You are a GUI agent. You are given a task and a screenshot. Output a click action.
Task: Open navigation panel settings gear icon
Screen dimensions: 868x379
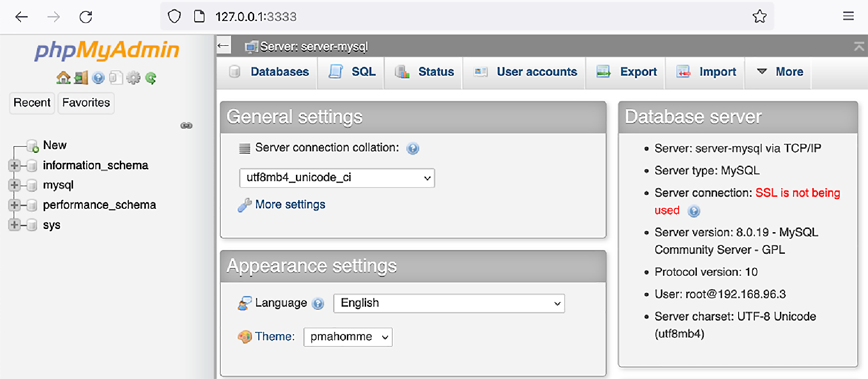[134, 78]
